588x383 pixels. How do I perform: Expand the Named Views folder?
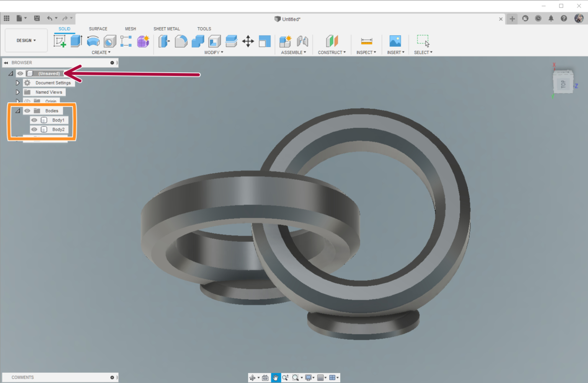click(x=18, y=92)
